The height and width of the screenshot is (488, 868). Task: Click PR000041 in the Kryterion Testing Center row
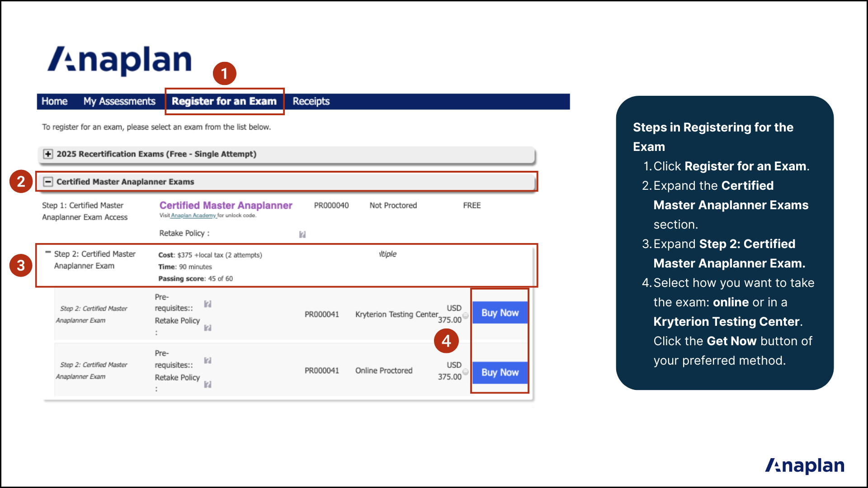tap(322, 314)
